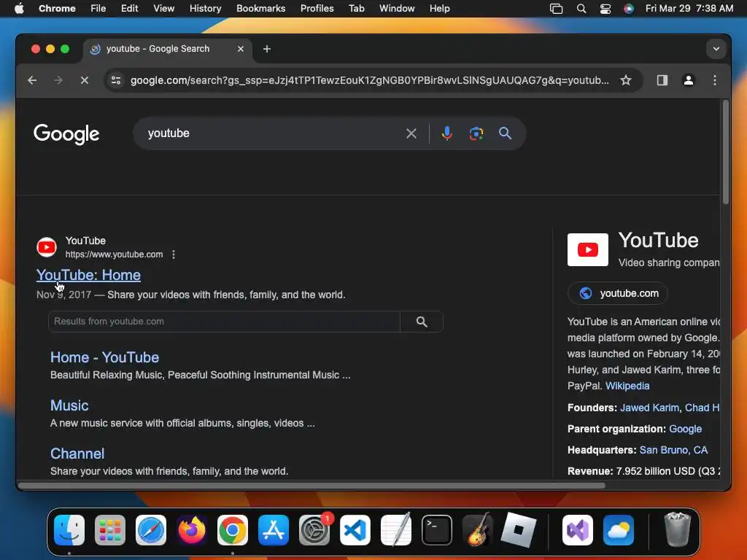The height and width of the screenshot is (560, 747).
Task: Expand the tab search dropdown arrow
Action: (x=716, y=49)
